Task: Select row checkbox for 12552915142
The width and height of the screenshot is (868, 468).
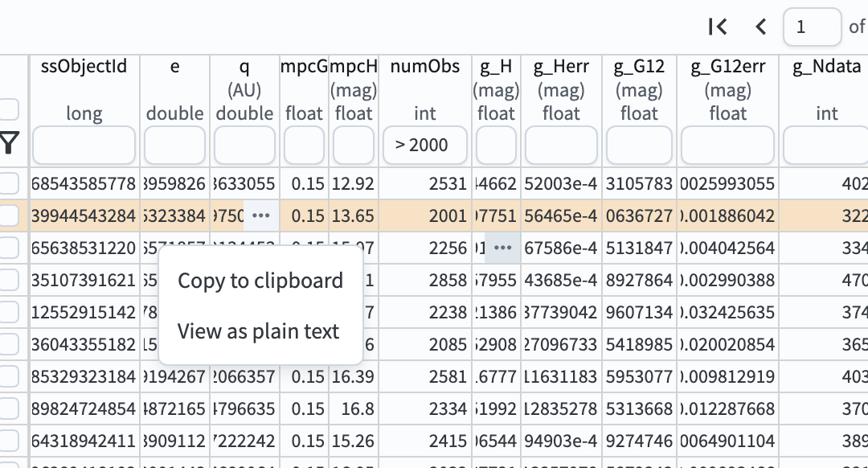Action: [x=10, y=312]
